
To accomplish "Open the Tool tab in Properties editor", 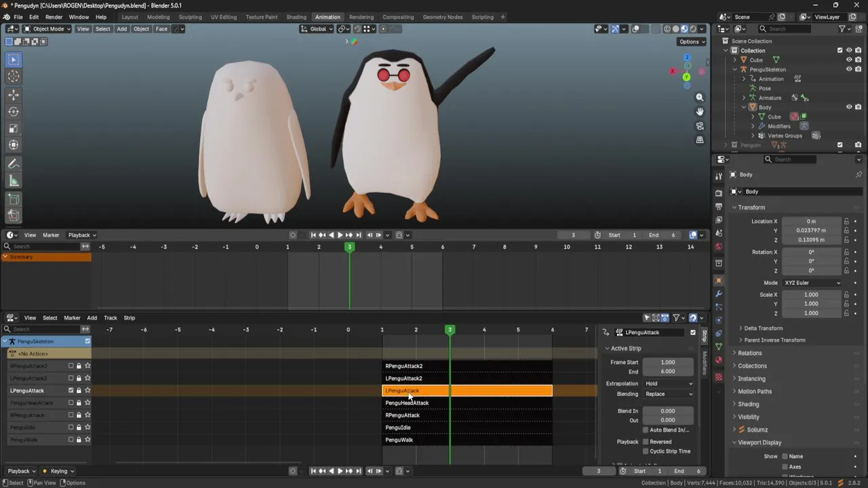I will click(719, 176).
